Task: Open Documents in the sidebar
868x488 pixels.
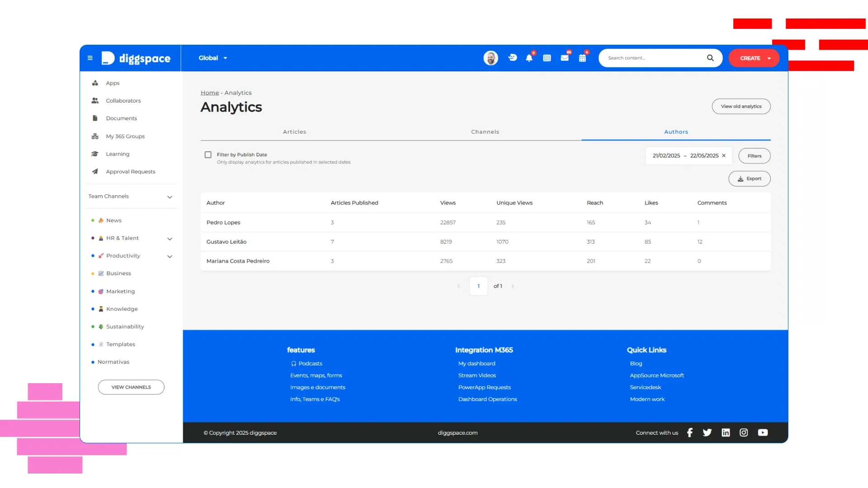Action: pos(121,118)
